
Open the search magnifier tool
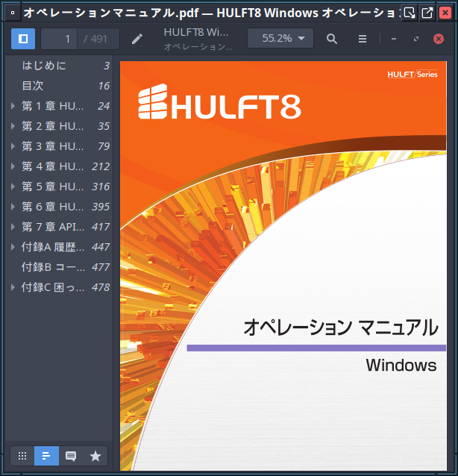(332, 39)
